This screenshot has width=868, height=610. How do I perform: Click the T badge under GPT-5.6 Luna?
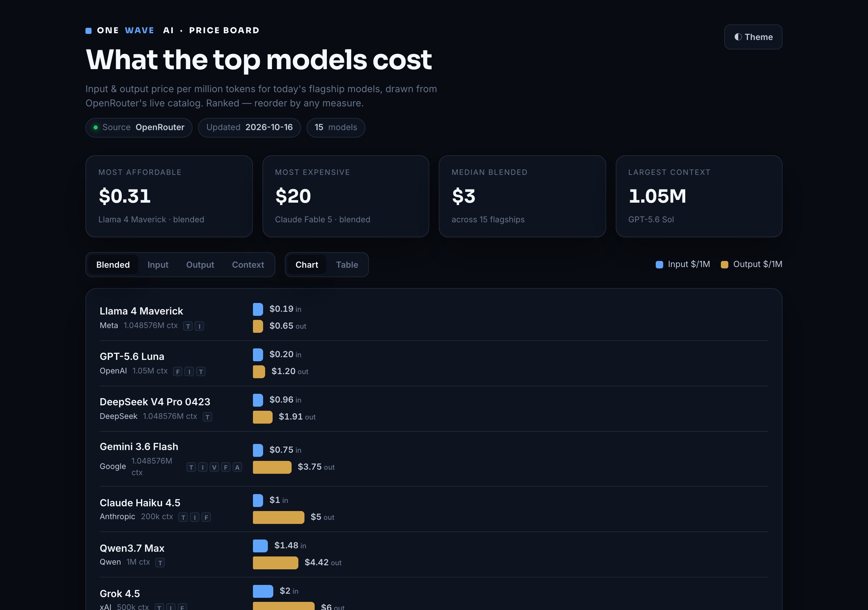coord(201,371)
